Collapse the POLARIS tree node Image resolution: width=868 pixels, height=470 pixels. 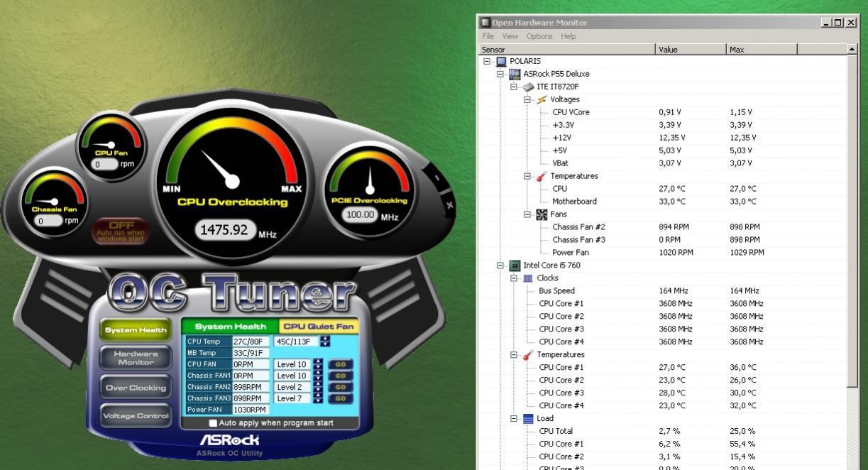tap(487, 61)
